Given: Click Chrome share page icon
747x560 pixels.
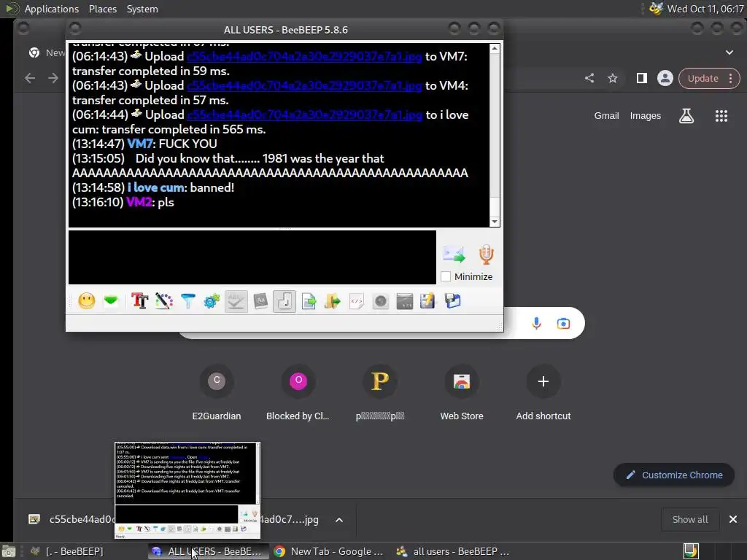Looking at the screenshot, I should [589, 78].
